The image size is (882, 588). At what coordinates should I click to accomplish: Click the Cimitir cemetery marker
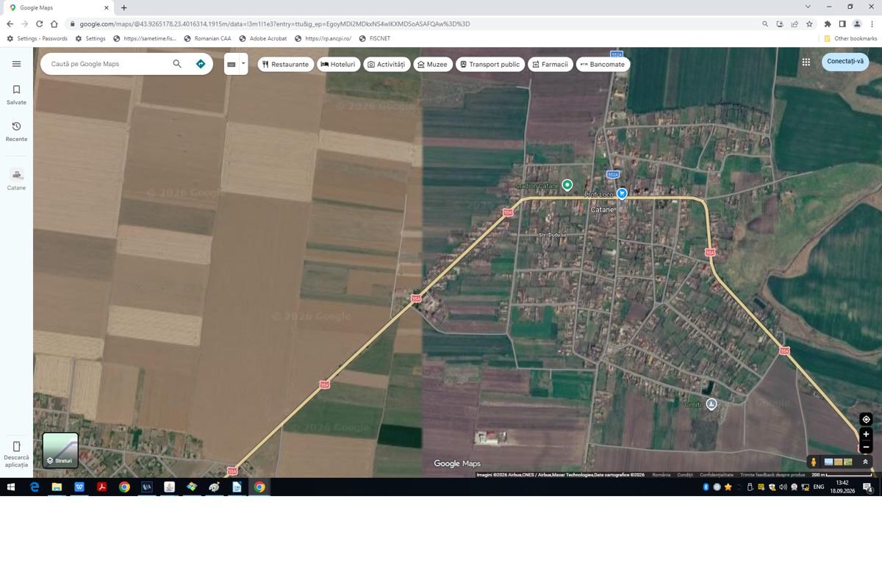[711, 404]
